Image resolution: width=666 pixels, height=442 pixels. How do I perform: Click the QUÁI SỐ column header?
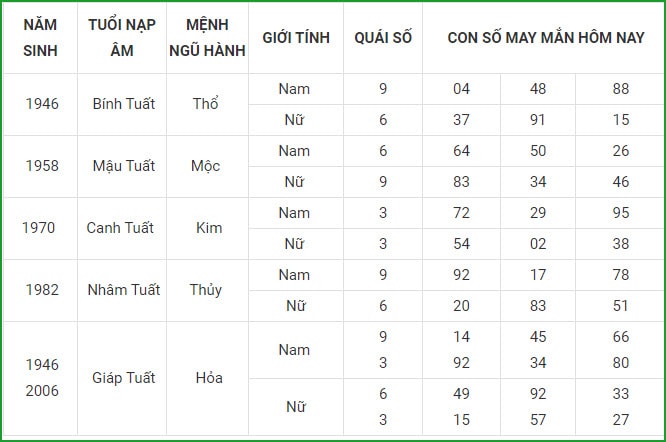(x=383, y=38)
